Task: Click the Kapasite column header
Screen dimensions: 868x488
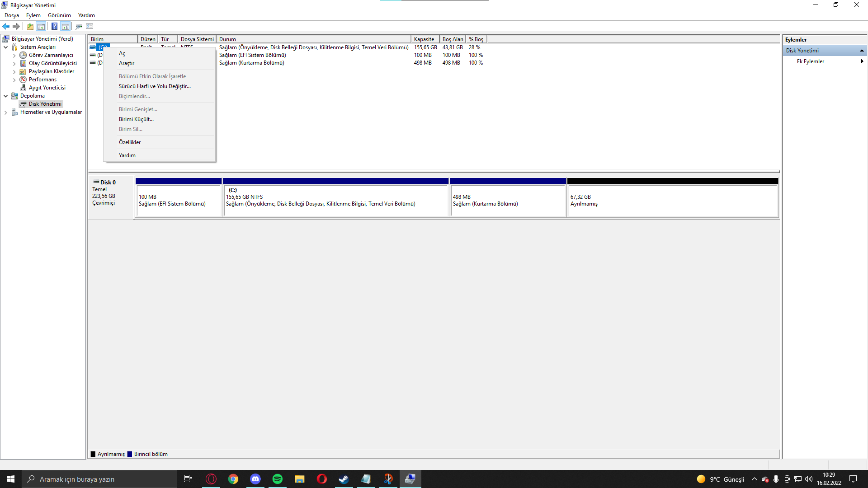Action: point(424,39)
